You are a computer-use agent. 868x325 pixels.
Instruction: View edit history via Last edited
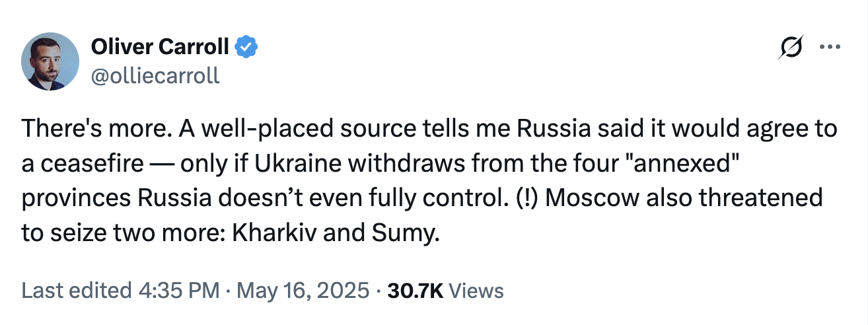(75, 291)
